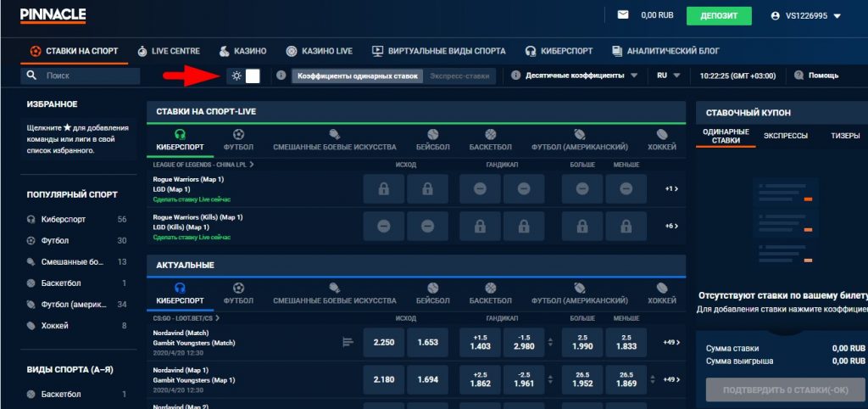Click over 26.5 odds 1.952
This screenshot has height=409, width=868.
click(581, 379)
